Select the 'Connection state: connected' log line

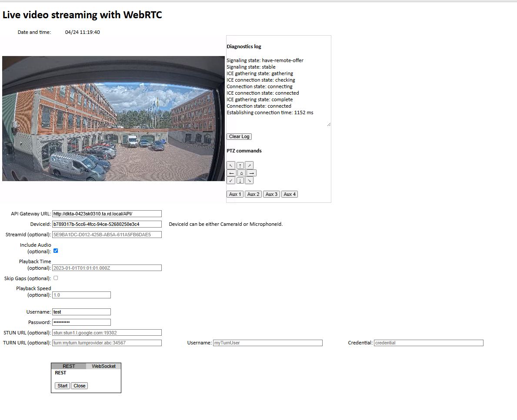(x=259, y=106)
